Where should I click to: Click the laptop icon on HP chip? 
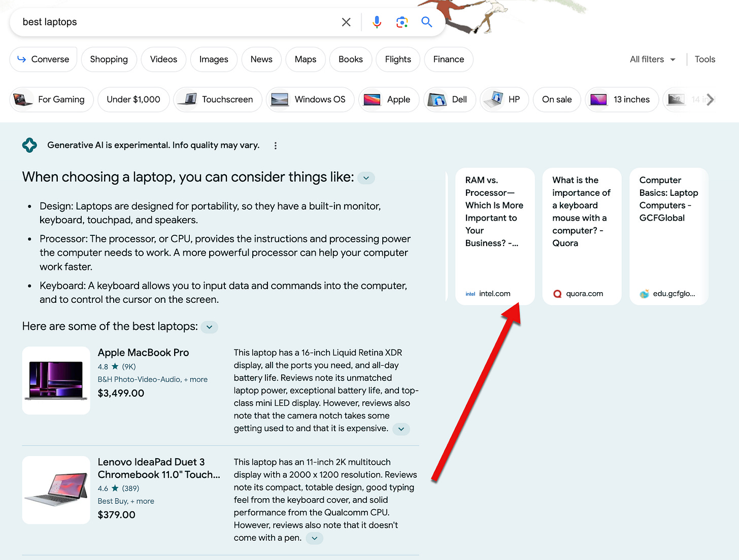[x=493, y=99]
